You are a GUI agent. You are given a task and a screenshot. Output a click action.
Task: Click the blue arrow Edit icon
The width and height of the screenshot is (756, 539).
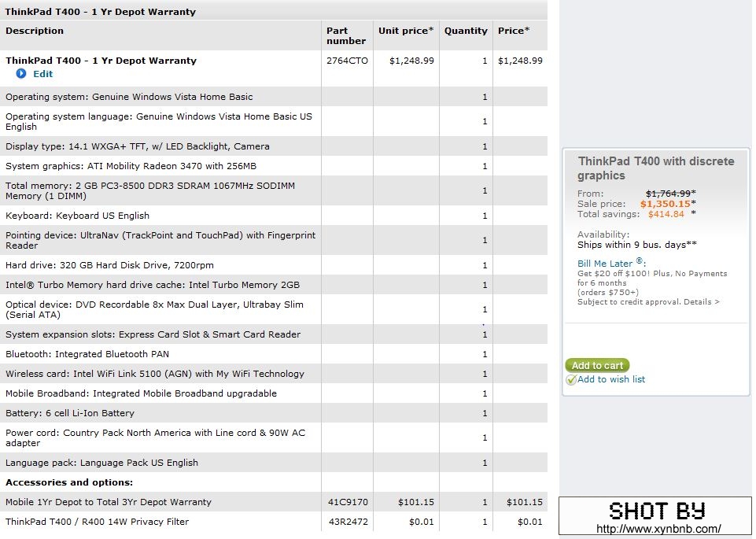point(21,74)
